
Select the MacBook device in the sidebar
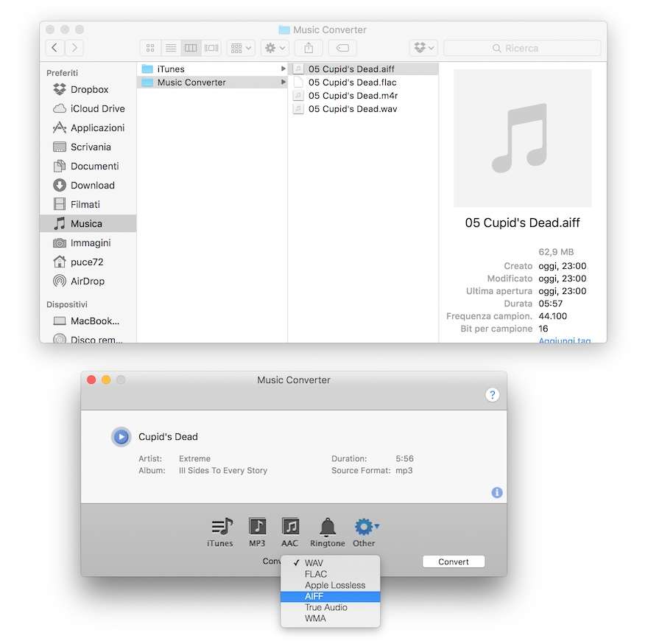88,321
